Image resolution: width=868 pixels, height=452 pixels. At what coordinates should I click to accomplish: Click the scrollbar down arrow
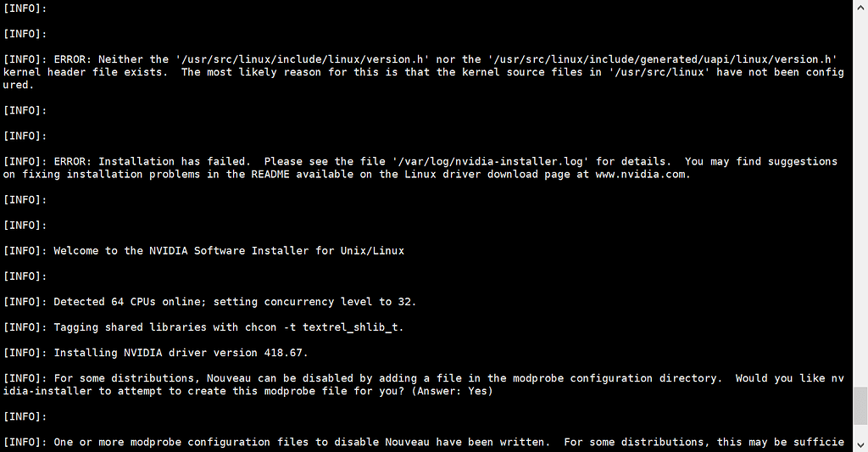860,445
